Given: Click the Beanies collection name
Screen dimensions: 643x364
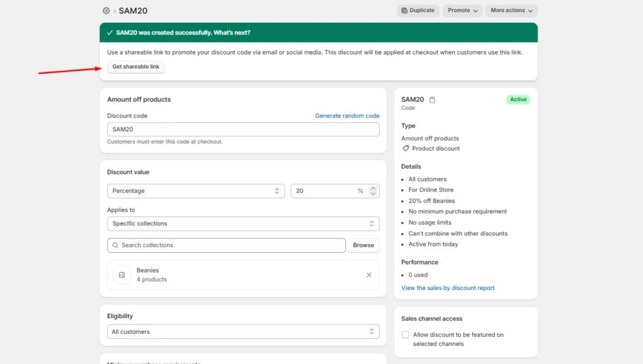Looking at the screenshot, I should click(148, 270).
